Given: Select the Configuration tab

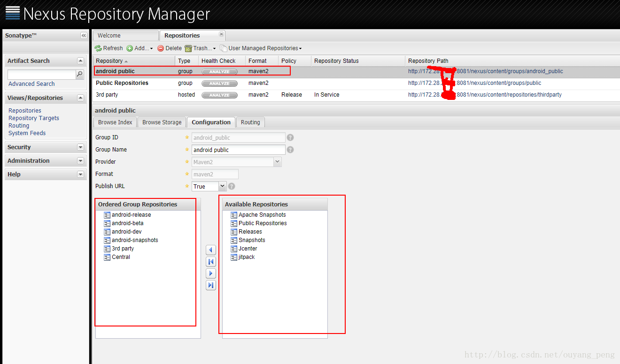Looking at the screenshot, I should (211, 122).
